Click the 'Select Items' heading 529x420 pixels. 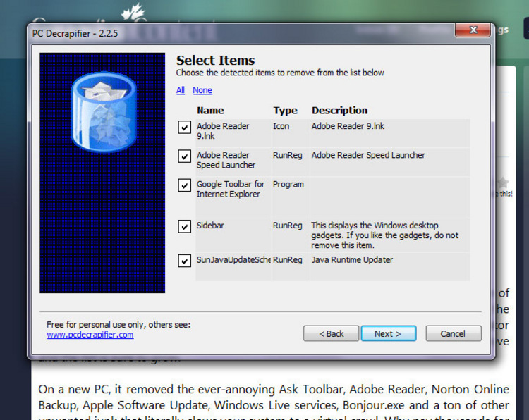pyautogui.click(x=215, y=61)
